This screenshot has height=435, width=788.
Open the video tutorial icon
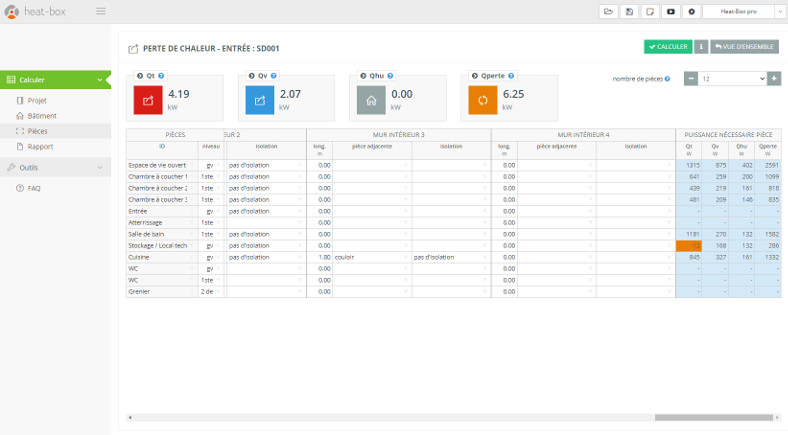(x=671, y=11)
